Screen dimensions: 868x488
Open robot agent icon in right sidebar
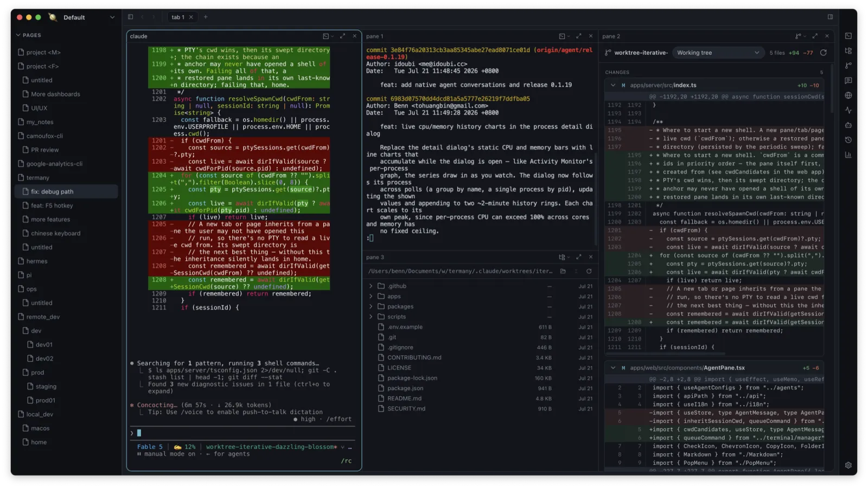(848, 125)
